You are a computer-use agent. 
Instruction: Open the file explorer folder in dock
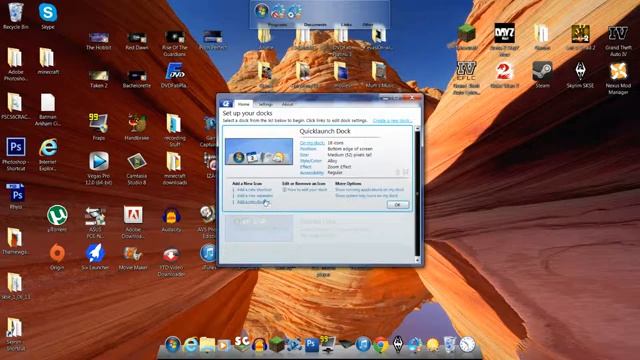207,345
